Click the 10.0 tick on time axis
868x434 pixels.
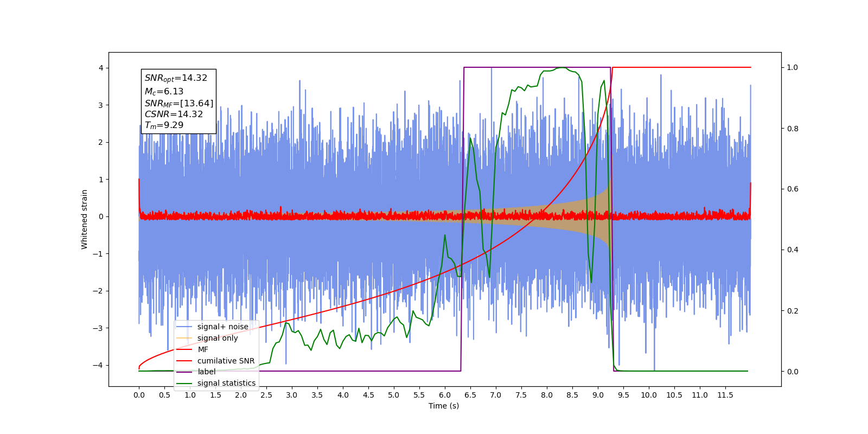pos(649,395)
